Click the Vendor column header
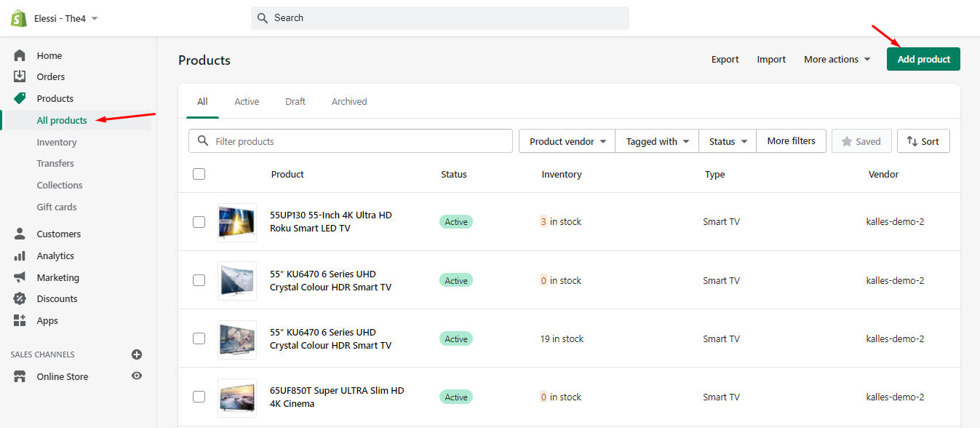 click(x=883, y=174)
